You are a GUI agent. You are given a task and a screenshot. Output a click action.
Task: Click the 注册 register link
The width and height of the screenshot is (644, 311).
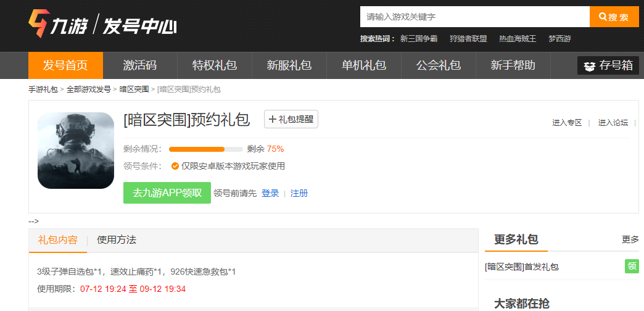(299, 193)
